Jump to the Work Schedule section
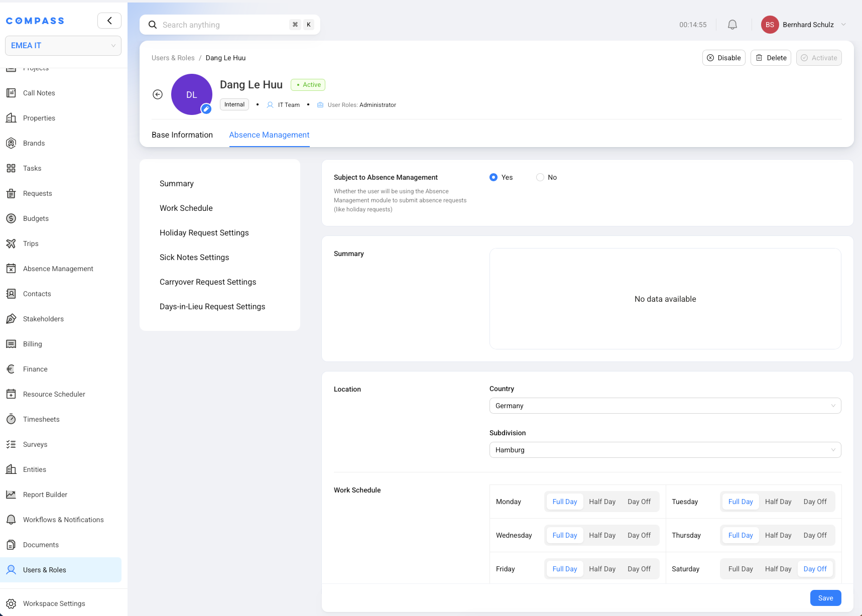Viewport: 862px width, 616px height. [x=186, y=208]
